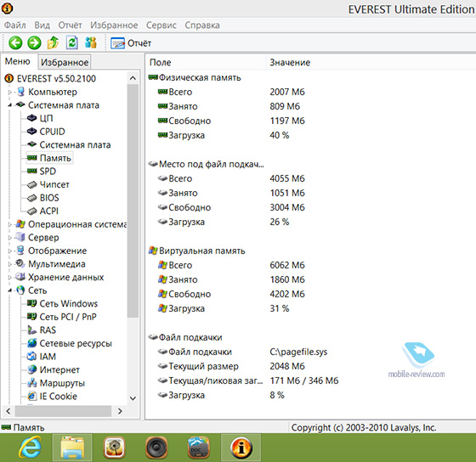This screenshot has height=462, width=476.
Task: Open the Отчёт menu in the menu bar
Action: pyautogui.click(x=70, y=25)
